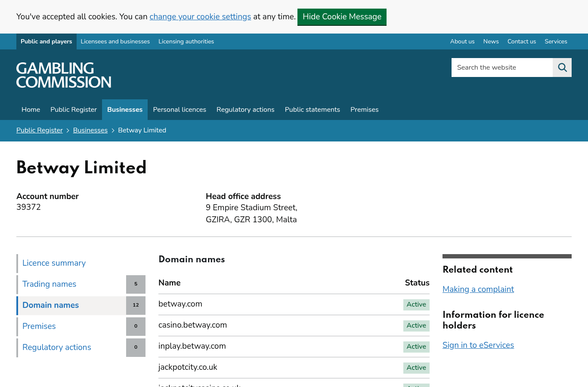Click the account number 39372
Image resolution: width=588 pixels, height=387 pixels.
coord(28,207)
